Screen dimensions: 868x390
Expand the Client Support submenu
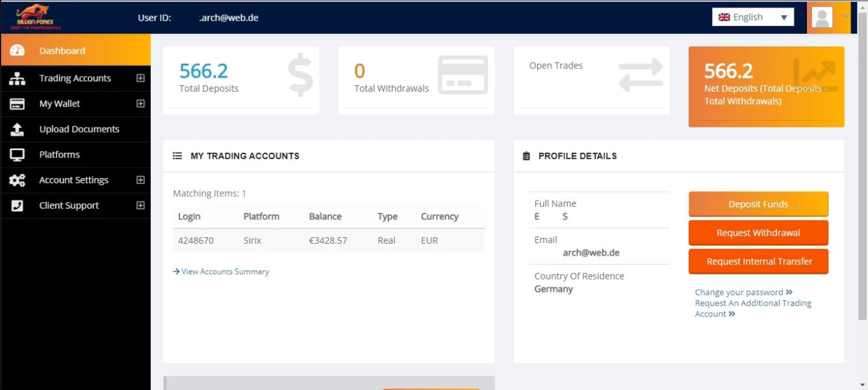pyautogui.click(x=140, y=205)
